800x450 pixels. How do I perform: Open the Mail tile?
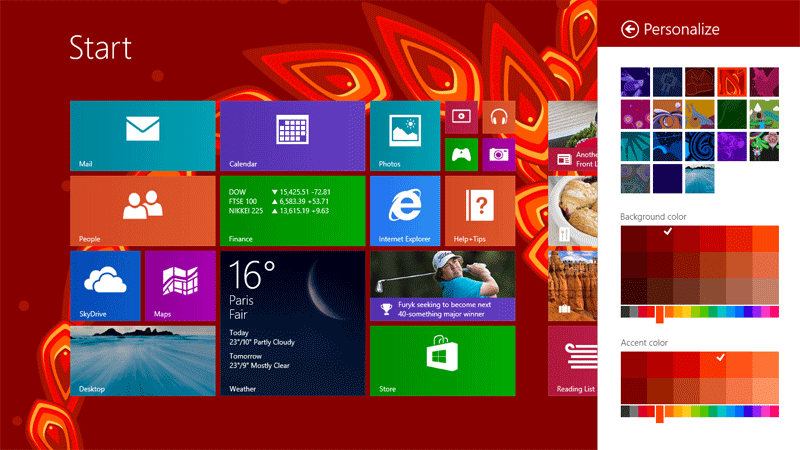click(x=143, y=136)
